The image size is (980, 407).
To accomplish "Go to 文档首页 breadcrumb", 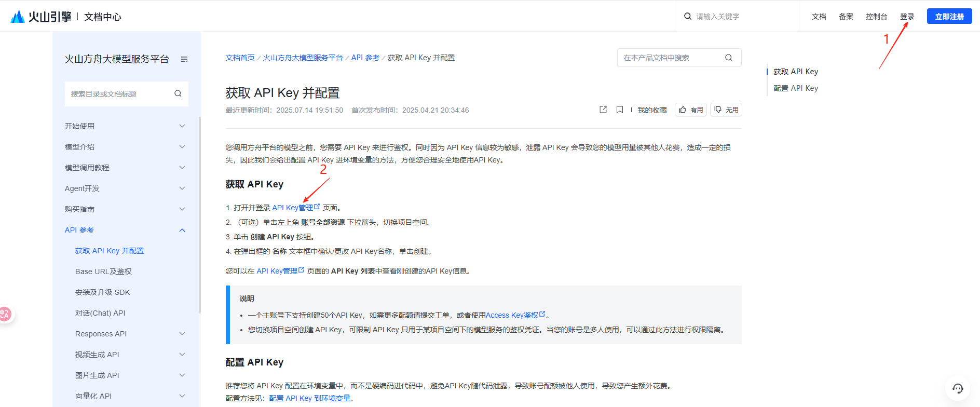I will [240, 58].
